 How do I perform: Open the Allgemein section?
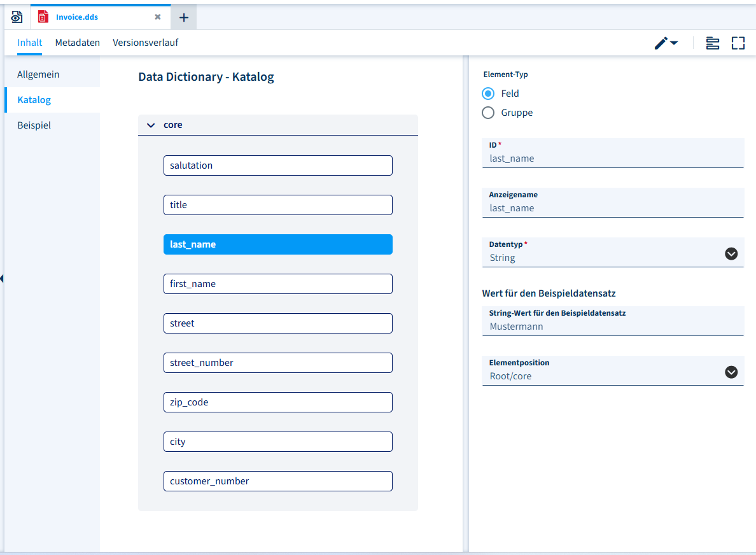[38, 74]
